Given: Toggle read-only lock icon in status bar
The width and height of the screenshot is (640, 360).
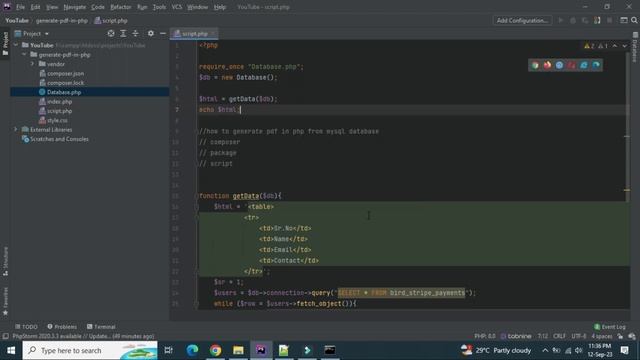Looking at the screenshot, I should (620, 336).
